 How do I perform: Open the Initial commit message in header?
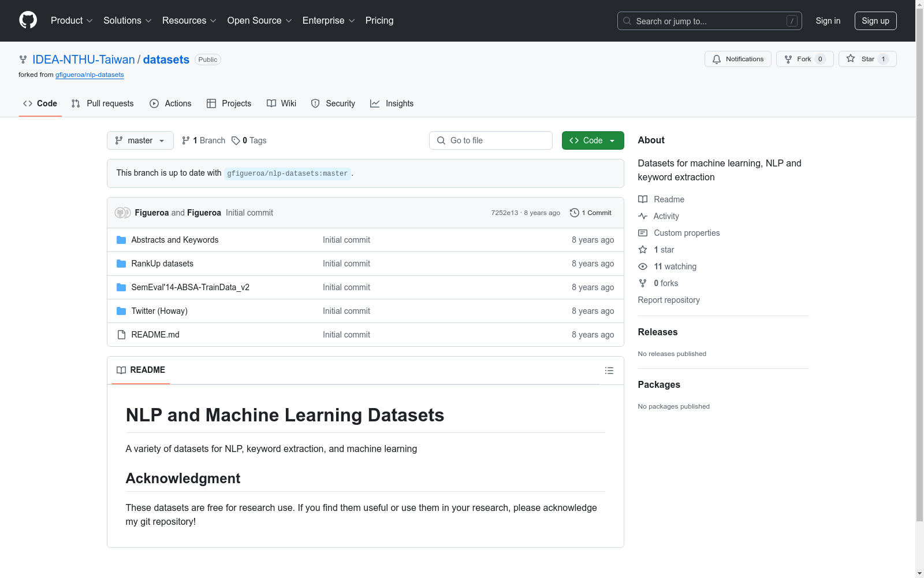[249, 213]
